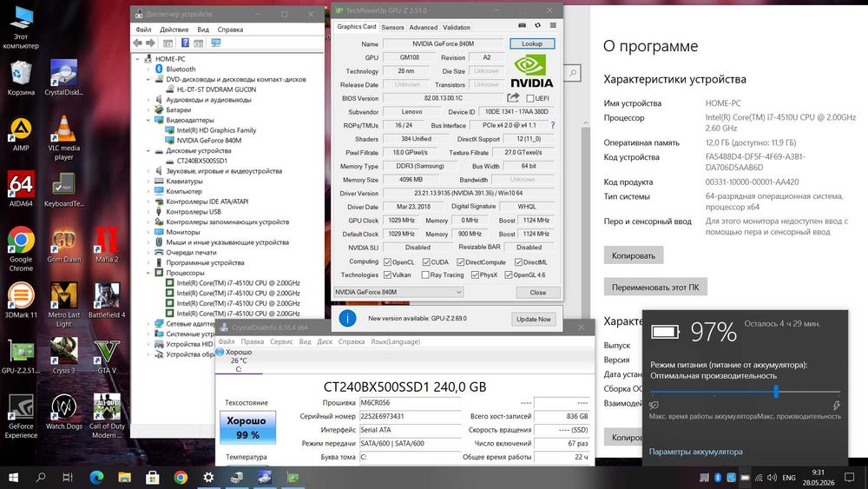Screen dimensions: 868x489
Task: Toggle the DirectCompute checkbox
Action: point(461,262)
